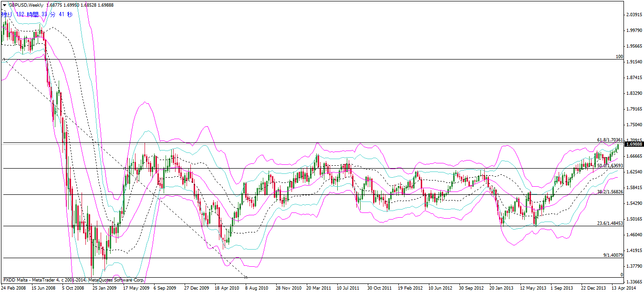The width and height of the screenshot is (644, 292).
Task: Click the 8 Aug 2010 date label
Action: point(257,288)
